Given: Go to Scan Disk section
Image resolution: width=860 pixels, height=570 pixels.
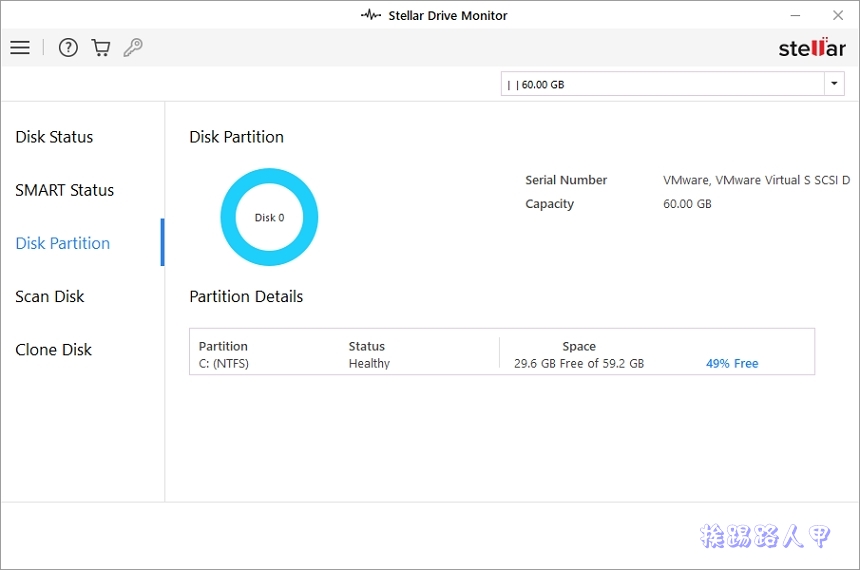Looking at the screenshot, I should 50,296.
